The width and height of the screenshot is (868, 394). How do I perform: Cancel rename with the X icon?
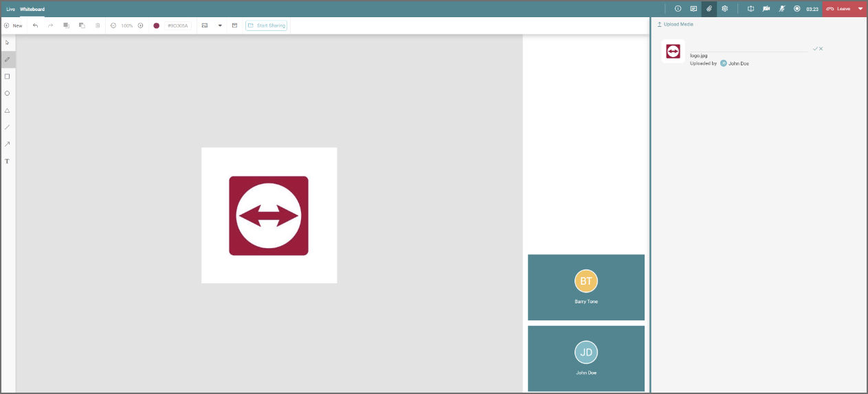pyautogui.click(x=821, y=49)
